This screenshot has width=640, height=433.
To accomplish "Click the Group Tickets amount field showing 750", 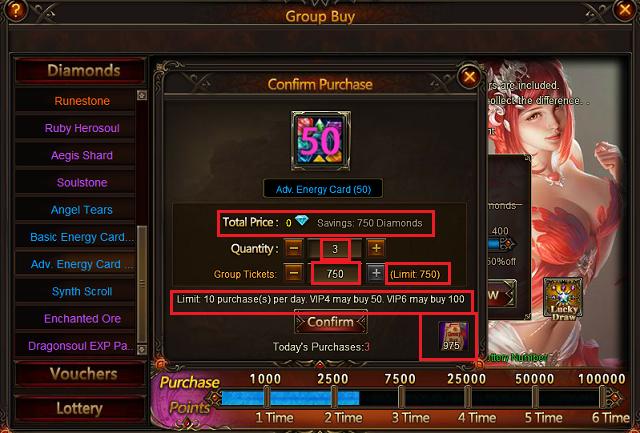I will pos(335,273).
